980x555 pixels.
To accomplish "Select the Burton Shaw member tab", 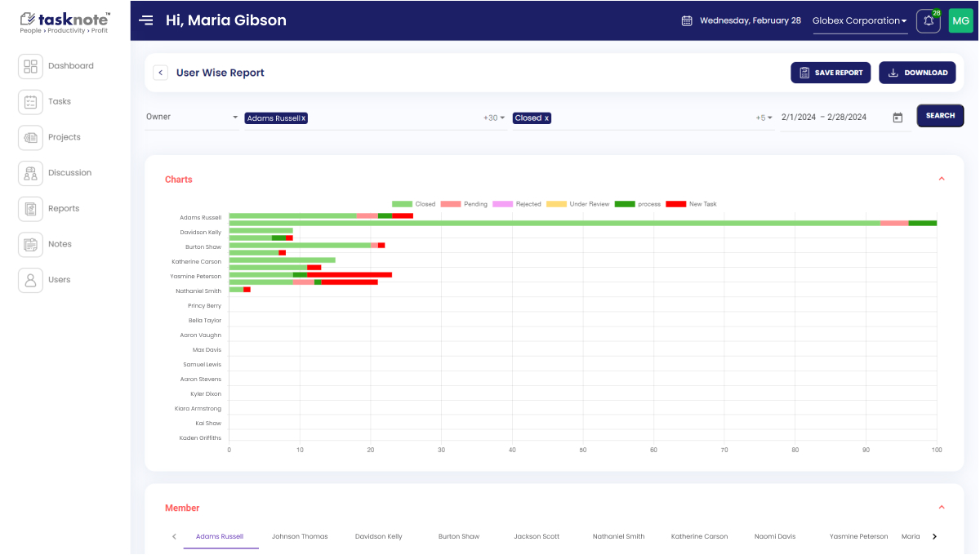I will pos(459,536).
